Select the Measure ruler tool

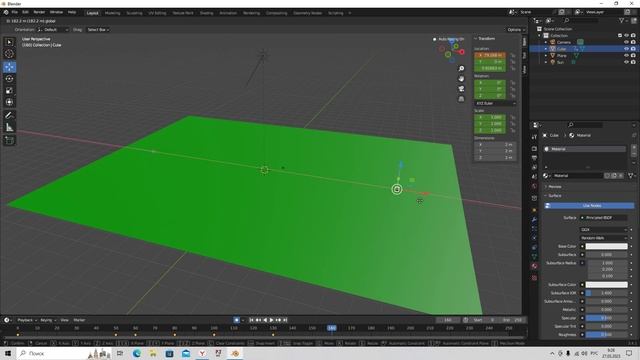[x=9, y=128]
